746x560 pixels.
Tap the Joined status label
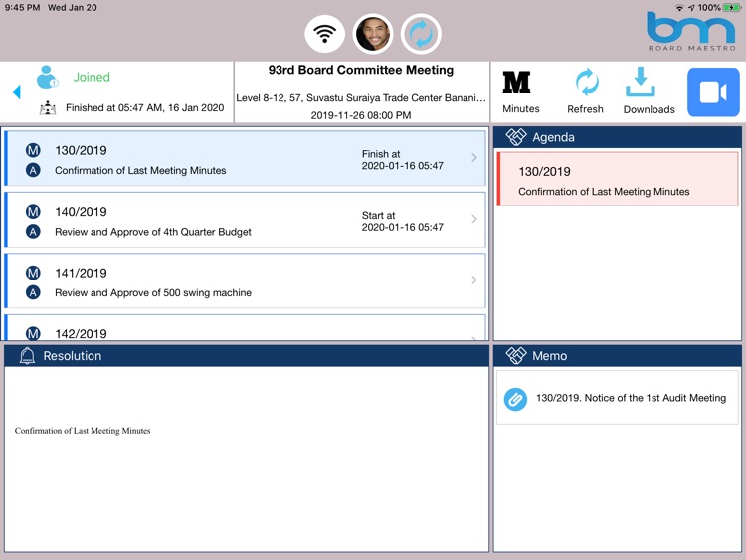coord(92,77)
